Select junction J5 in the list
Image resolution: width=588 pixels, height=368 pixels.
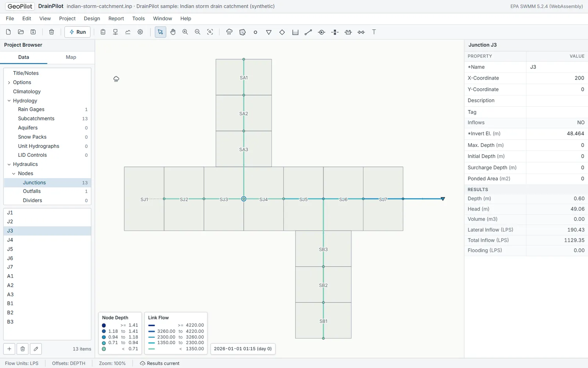pyautogui.click(x=47, y=249)
